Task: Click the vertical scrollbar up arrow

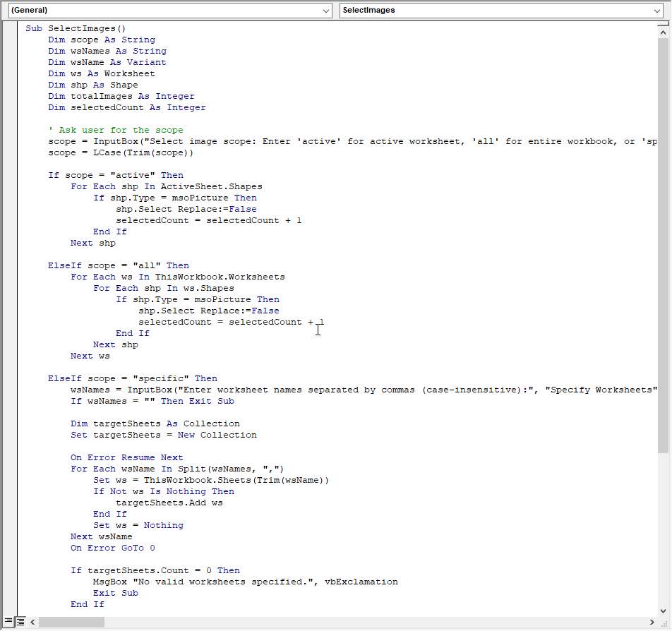Action: coord(663,32)
